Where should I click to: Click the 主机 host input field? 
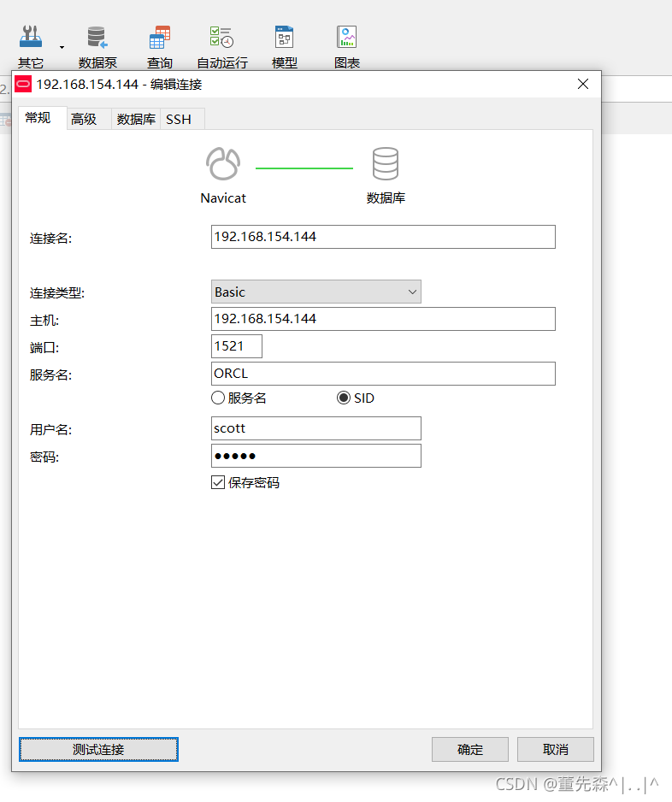[x=383, y=319]
